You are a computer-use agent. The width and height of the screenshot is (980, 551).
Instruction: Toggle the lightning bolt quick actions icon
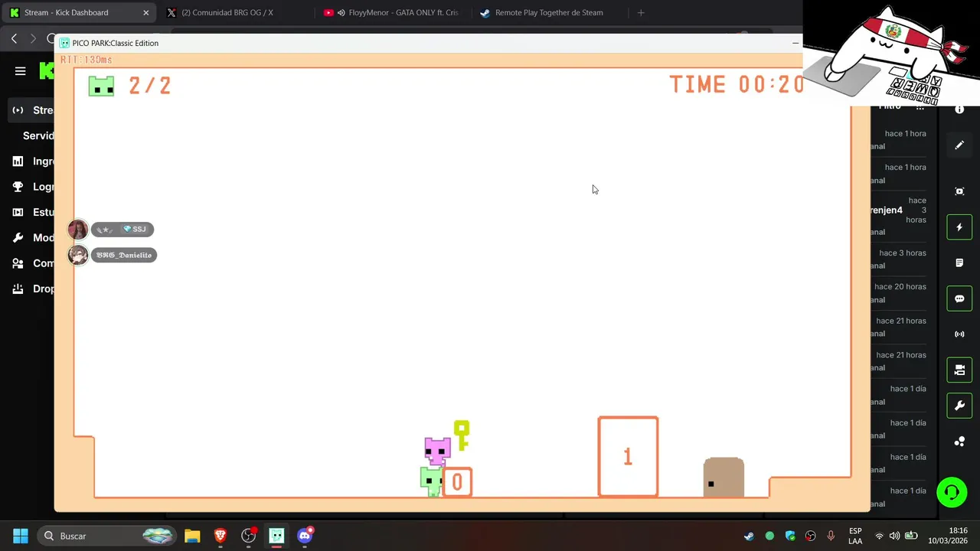pos(959,227)
